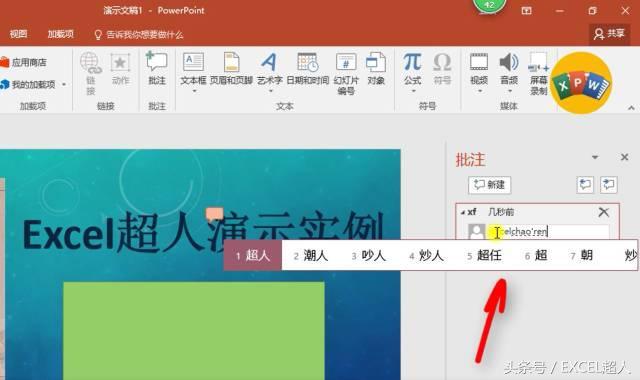Open the ribbon display options icon

pyautogui.click(x=527, y=11)
